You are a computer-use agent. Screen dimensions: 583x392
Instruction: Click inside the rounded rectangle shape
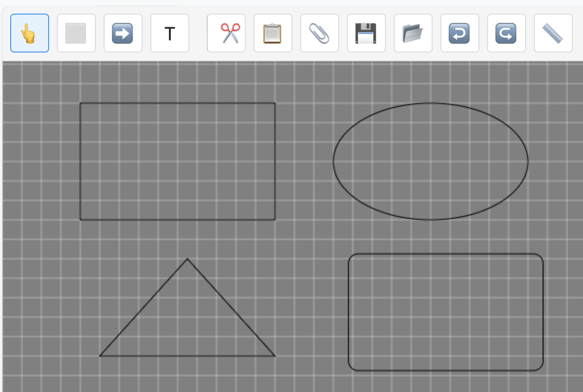[446, 312]
